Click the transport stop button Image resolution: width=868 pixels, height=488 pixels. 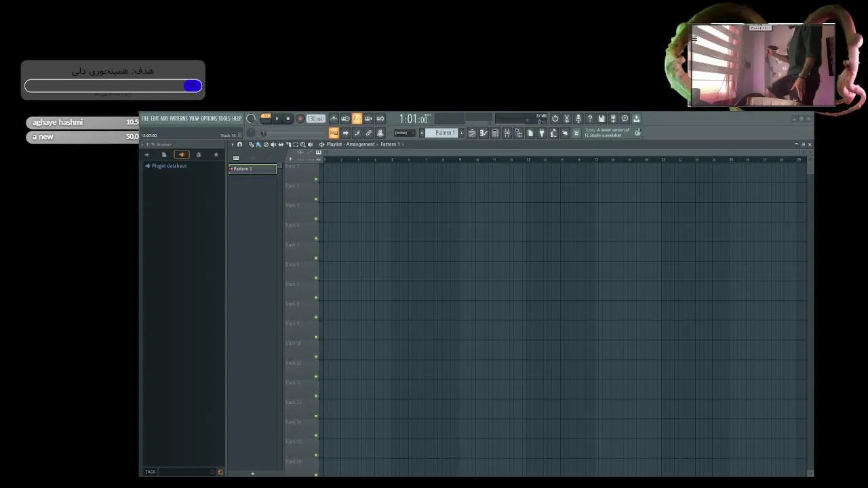point(288,119)
